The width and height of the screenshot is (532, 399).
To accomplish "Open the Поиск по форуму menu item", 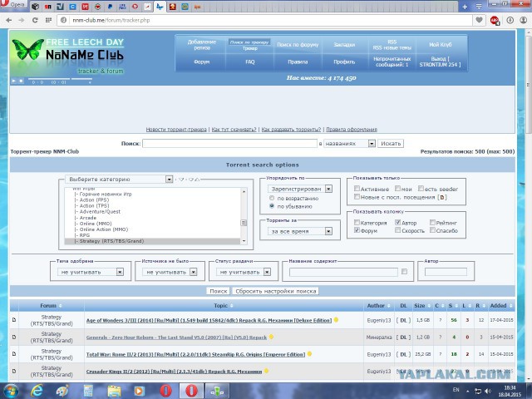I will [298, 44].
